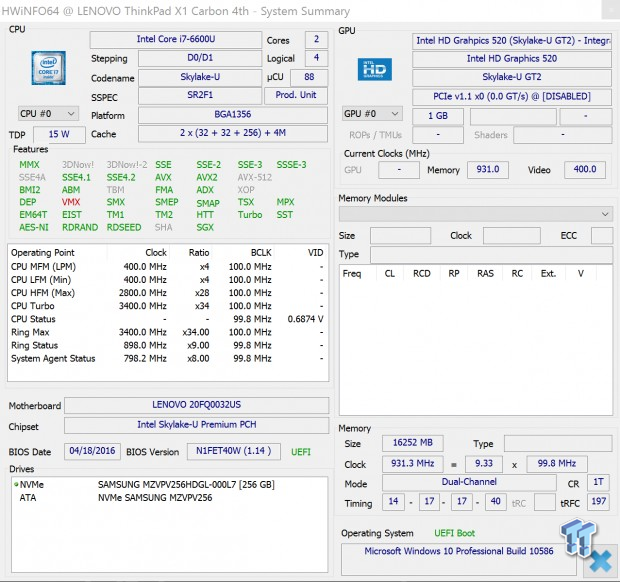The width and height of the screenshot is (620, 582).
Task: Click the 0.6874 V VID value
Action: click(x=305, y=319)
